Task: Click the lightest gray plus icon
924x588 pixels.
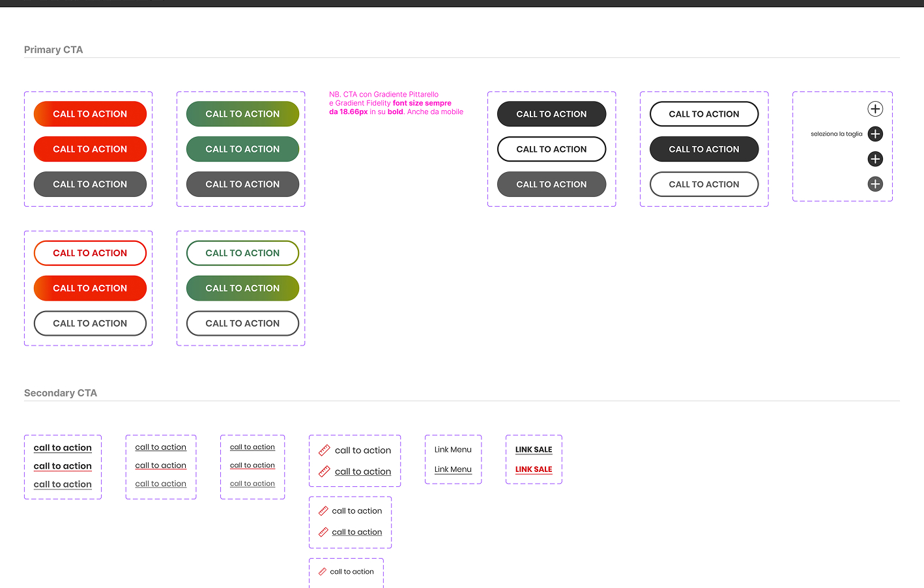Action: (x=875, y=184)
